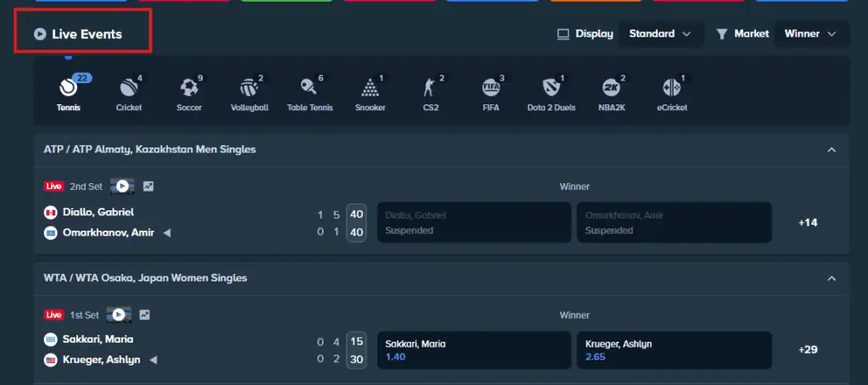Select the Cricket sport icon
868x385 pixels.
pos(128,88)
